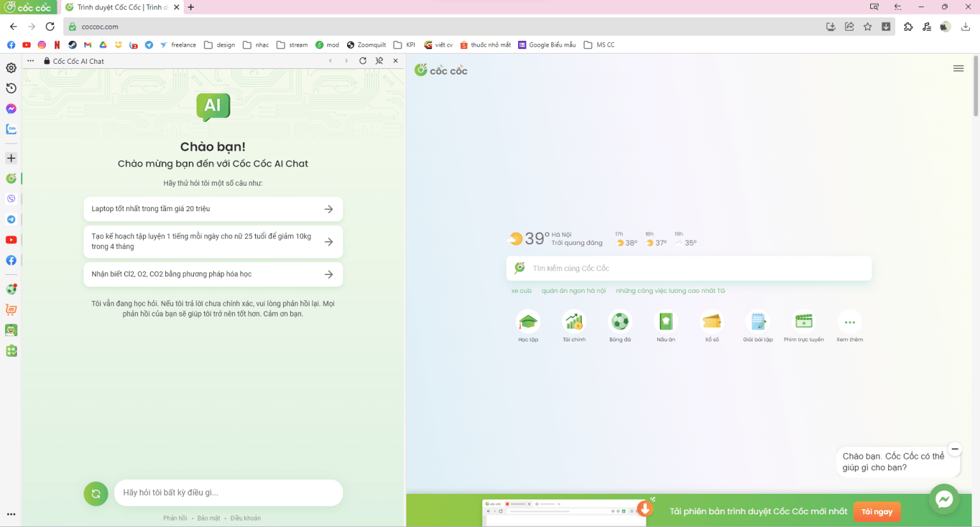
Task: Unpin the Cốc Cốc AI Chat panel
Action: [379, 61]
